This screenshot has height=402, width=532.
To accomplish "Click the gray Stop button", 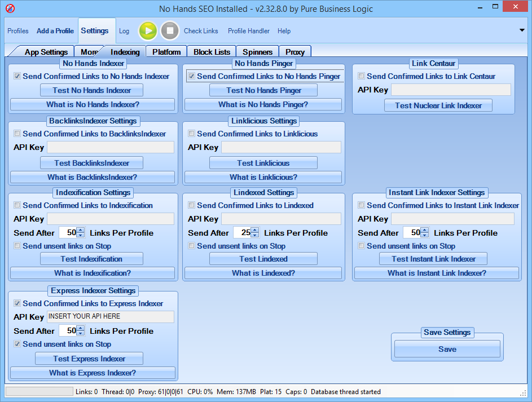I will click(x=170, y=31).
